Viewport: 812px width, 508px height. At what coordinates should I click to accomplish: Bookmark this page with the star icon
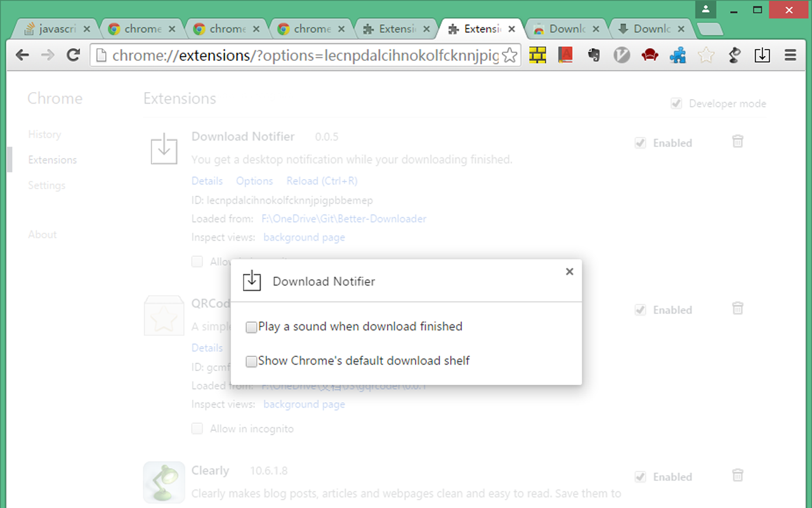[509, 55]
